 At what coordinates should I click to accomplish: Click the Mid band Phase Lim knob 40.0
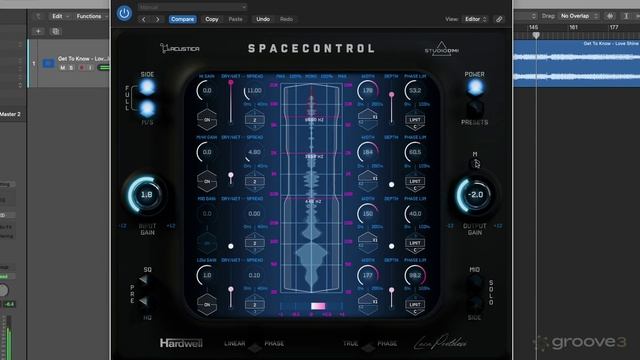tap(415, 213)
